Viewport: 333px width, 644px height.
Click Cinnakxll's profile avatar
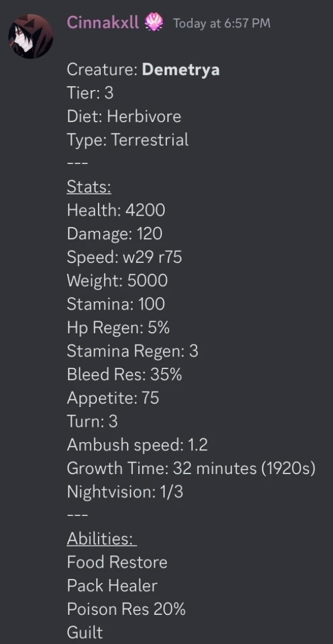31,36
